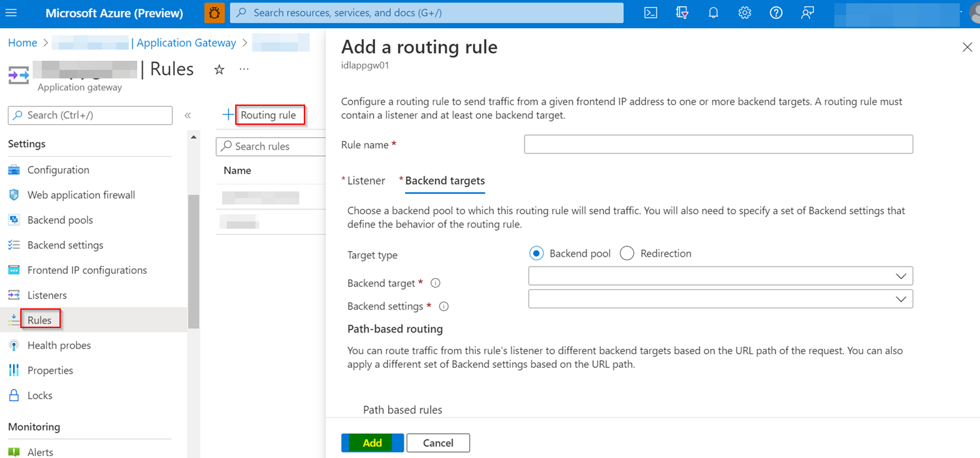The height and width of the screenshot is (458, 980).
Task: Click the Locks padlock icon
Action: [x=14, y=395]
